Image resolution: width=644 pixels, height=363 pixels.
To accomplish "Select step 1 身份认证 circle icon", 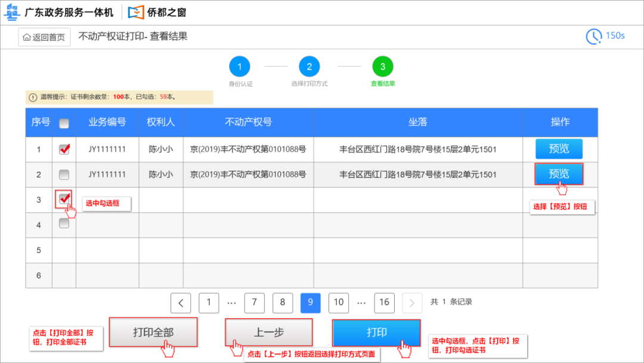I will 240,67.
